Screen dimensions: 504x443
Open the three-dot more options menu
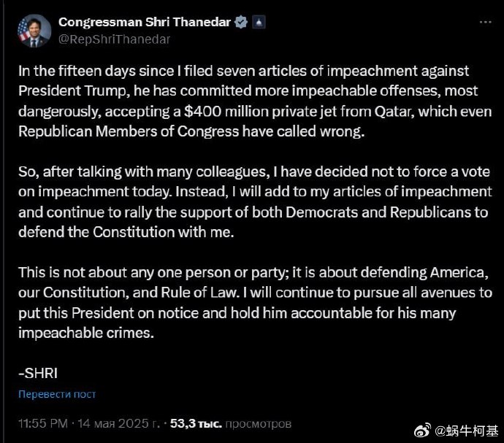pos(485,23)
